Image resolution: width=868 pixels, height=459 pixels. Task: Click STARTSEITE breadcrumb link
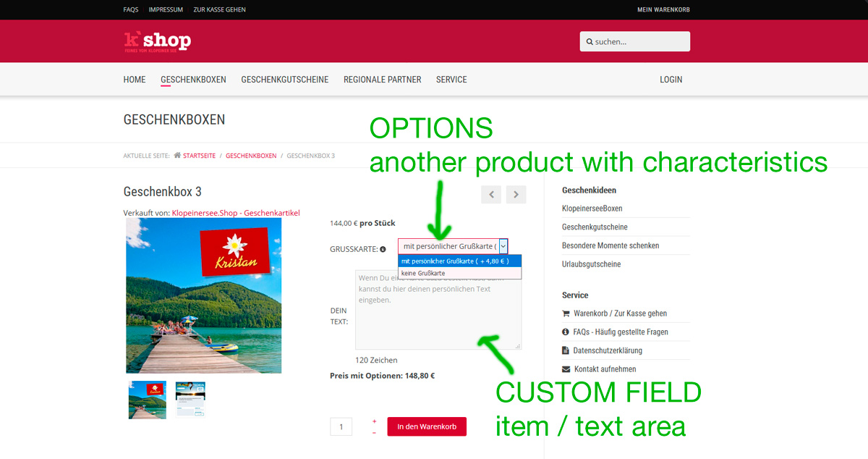pyautogui.click(x=200, y=156)
